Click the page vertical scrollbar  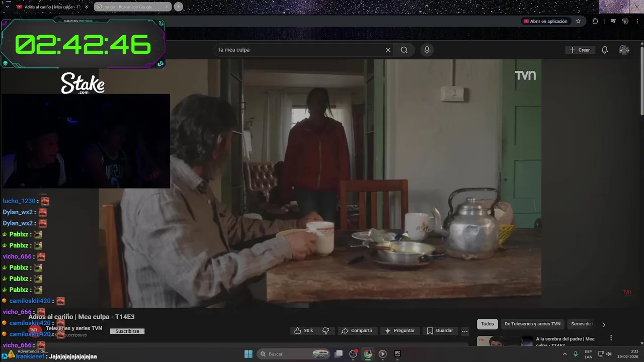click(641, 80)
